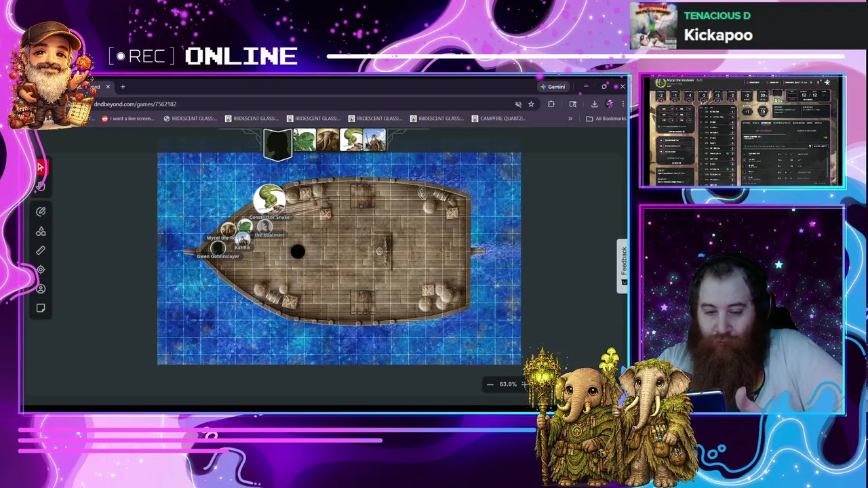Select the draw pencil tool
The width and height of the screenshot is (868, 488).
coord(41,211)
